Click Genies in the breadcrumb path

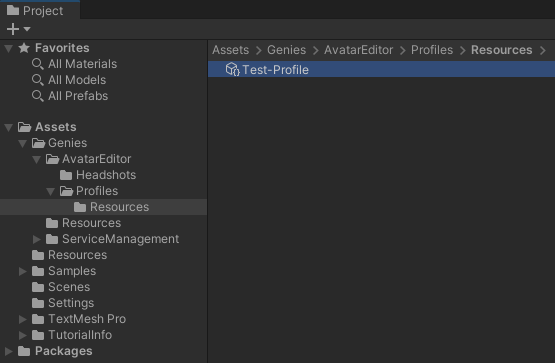pos(286,50)
